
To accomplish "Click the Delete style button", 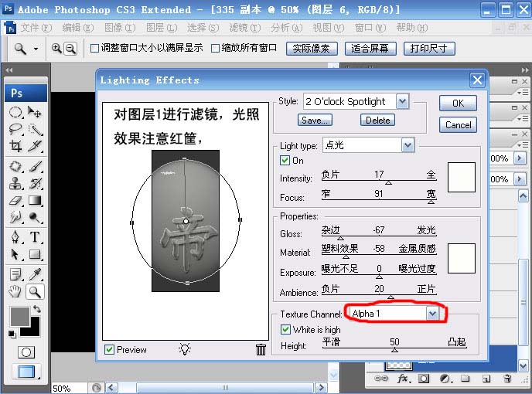I will click(377, 120).
